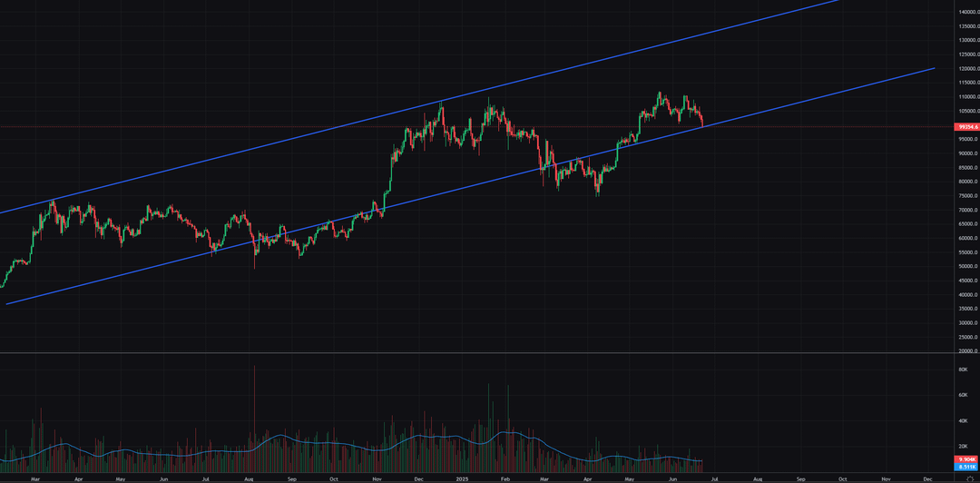Click the 65000.0 price scale label
This screenshot has width=980, height=483.
[967, 224]
